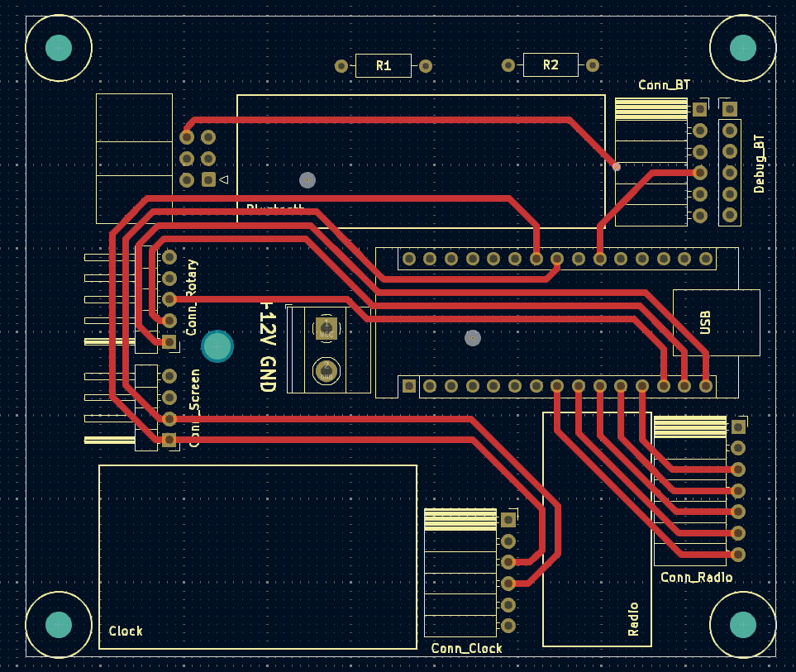Click the Conn_BT silkscreen label
The width and height of the screenshot is (796, 672).
point(664,85)
